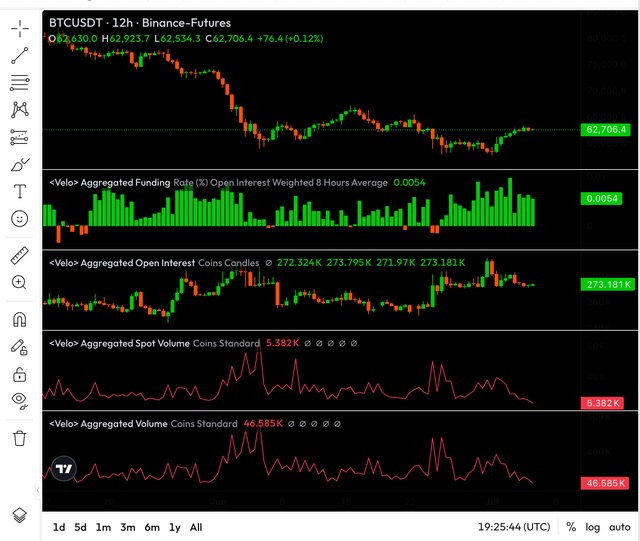Select the ruler measure tool
Viewport: 640px width, 541px height.
click(20, 256)
